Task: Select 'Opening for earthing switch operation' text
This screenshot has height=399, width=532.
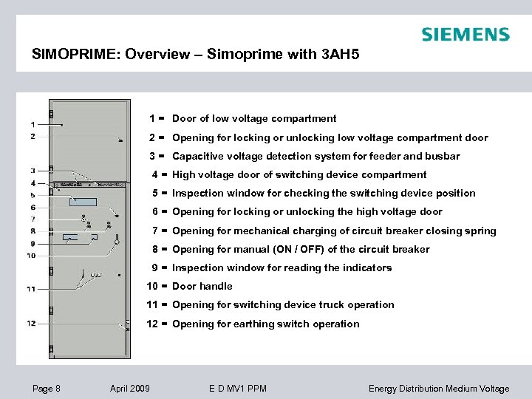Action: pyautogui.click(x=266, y=324)
